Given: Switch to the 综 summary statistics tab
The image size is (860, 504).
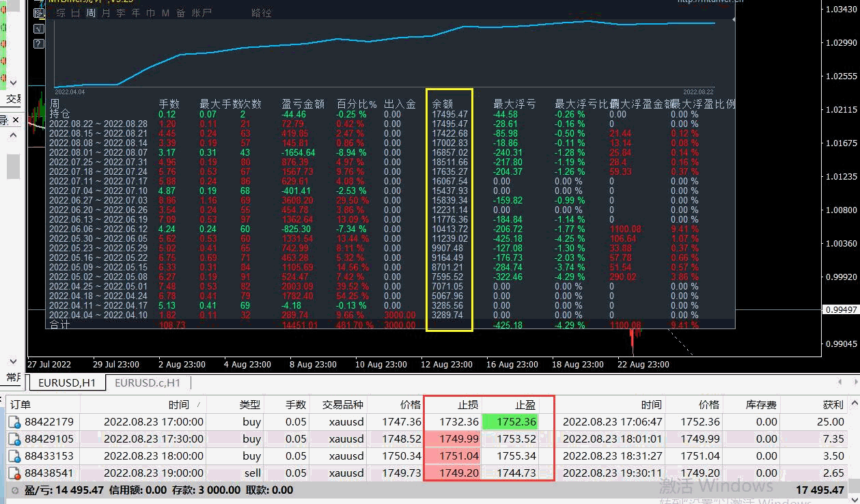Looking at the screenshot, I should click(61, 13).
